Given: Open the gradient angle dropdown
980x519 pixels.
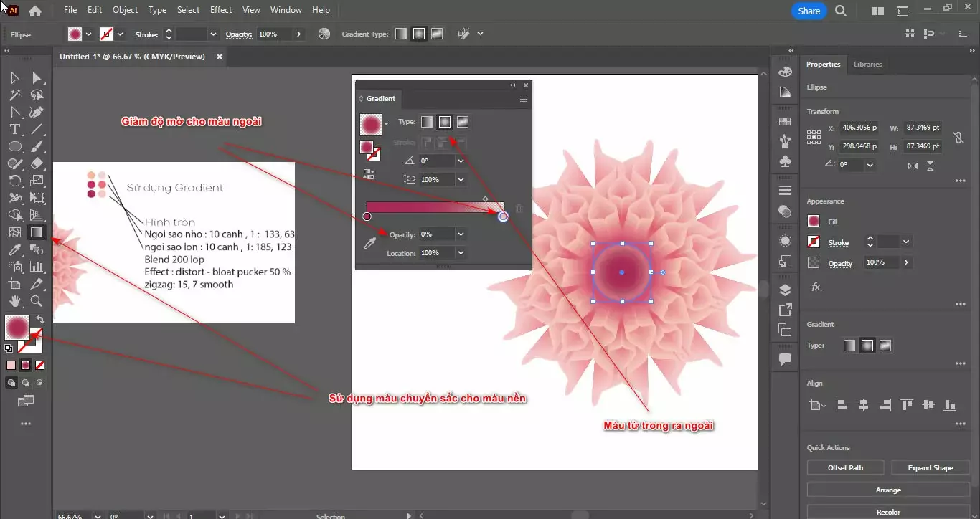Looking at the screenshot, I should (461, 161).
